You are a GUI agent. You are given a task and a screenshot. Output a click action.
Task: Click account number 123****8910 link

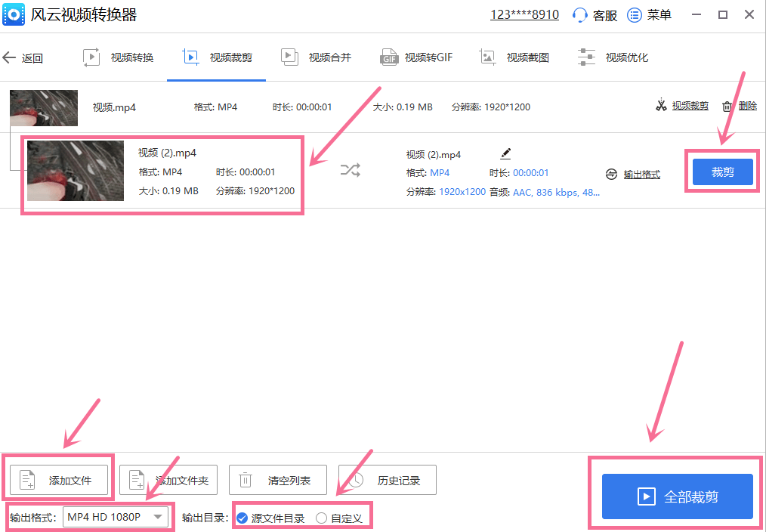click(x=525, y=14)
